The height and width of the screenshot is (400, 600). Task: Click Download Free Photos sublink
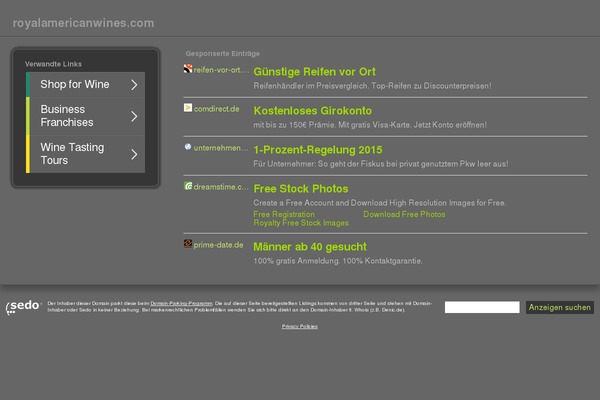[404, 214]
